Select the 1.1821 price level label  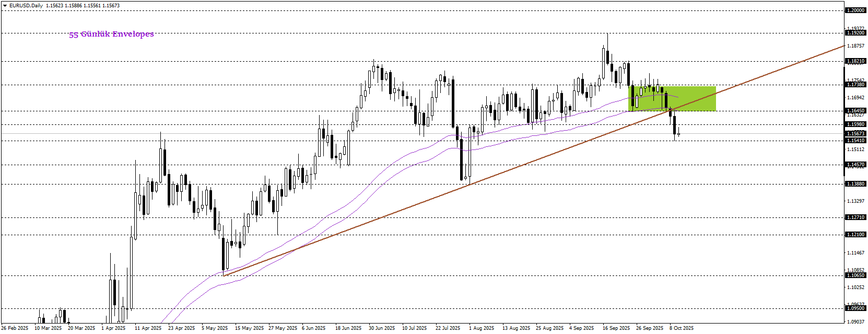[855, 61]
